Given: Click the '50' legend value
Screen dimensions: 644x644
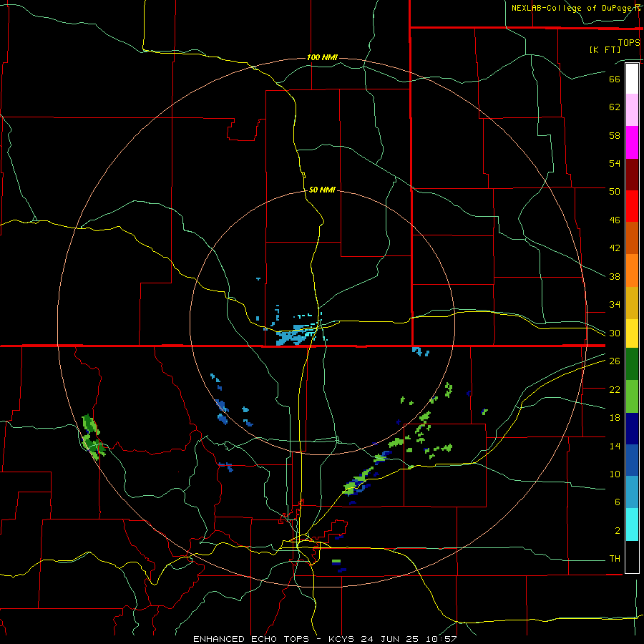Looking at the screenshot, I should (x=615, y=191).
